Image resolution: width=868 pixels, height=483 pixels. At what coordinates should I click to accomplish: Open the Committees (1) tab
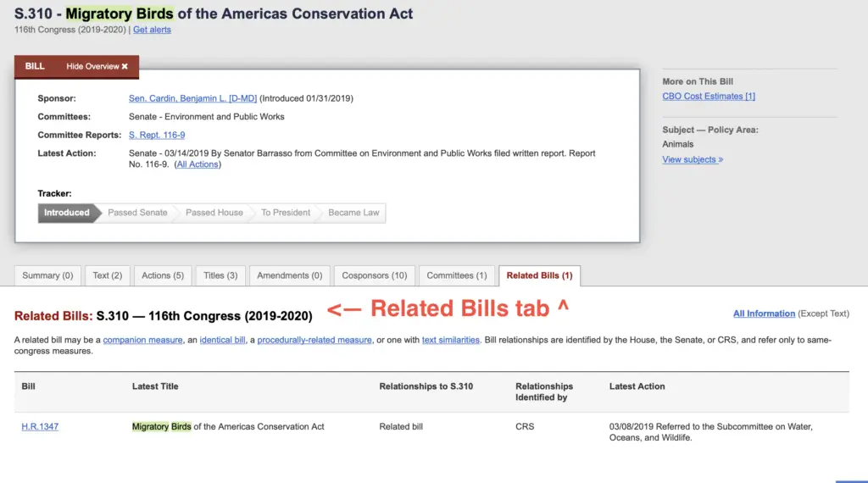[457, 275]
